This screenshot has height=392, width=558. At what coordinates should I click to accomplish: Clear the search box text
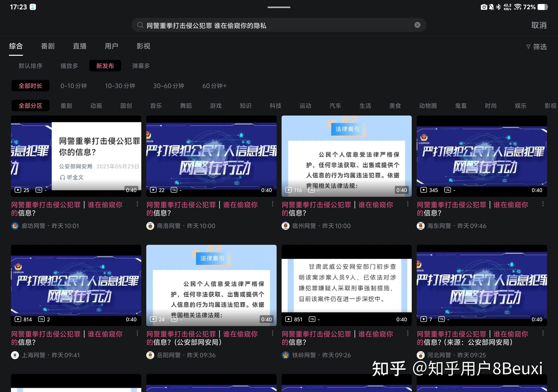click(417, 25)
